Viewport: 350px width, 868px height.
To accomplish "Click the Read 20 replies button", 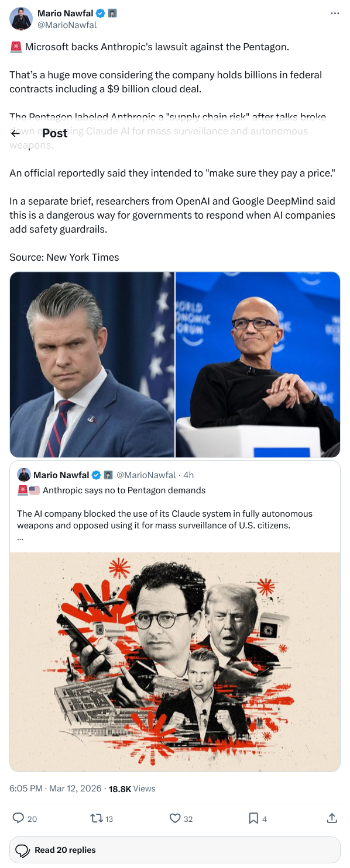I will click(x=175, y=850).
